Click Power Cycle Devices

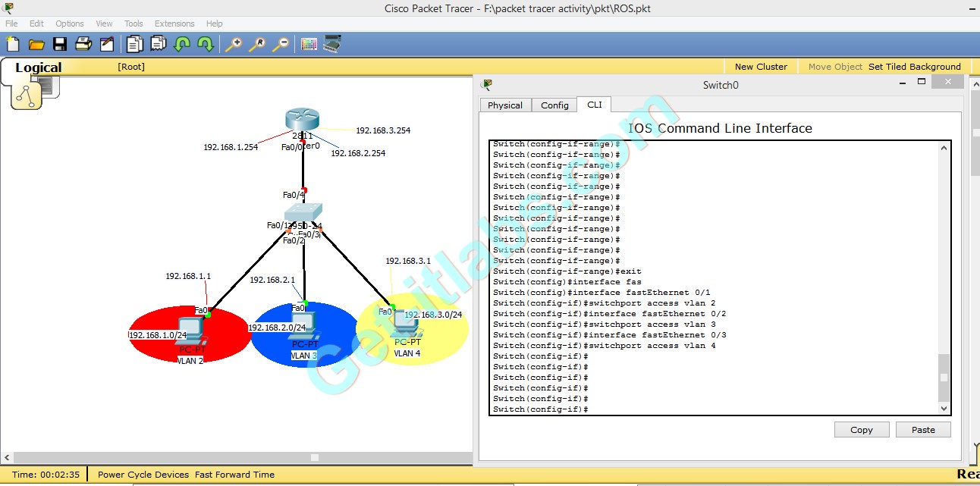point(143,475)
